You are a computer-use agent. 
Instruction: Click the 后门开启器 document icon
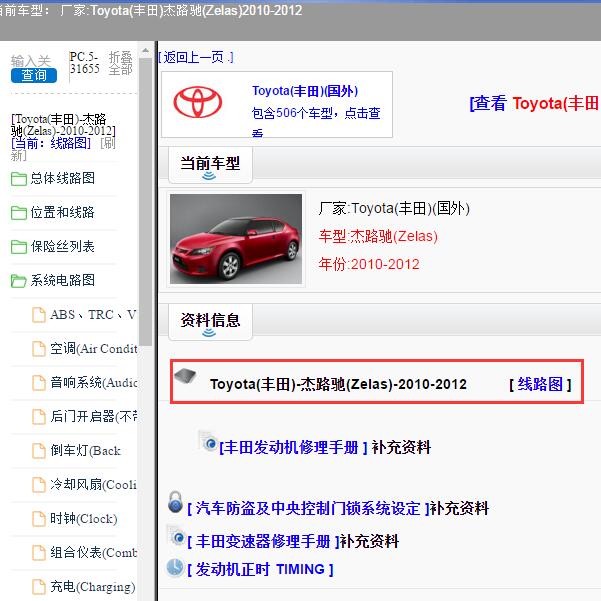pyautogui.click(x=38, y=417)
